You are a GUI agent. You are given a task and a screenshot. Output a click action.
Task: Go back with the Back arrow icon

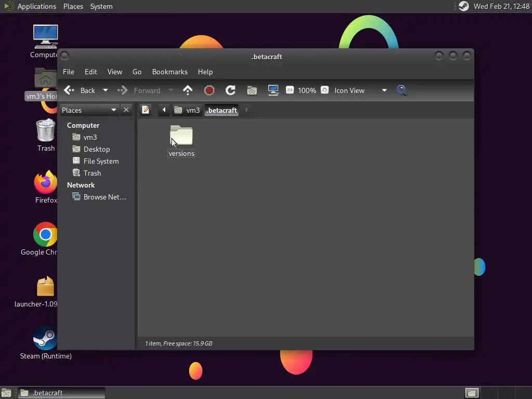pos(69,90)
